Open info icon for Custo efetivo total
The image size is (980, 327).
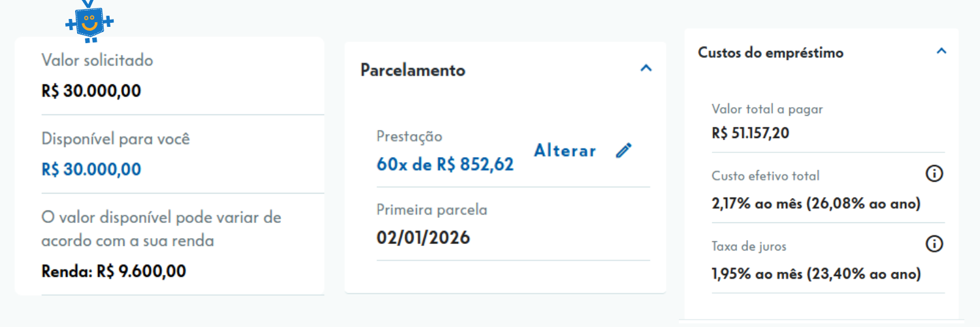click(935, 174)
